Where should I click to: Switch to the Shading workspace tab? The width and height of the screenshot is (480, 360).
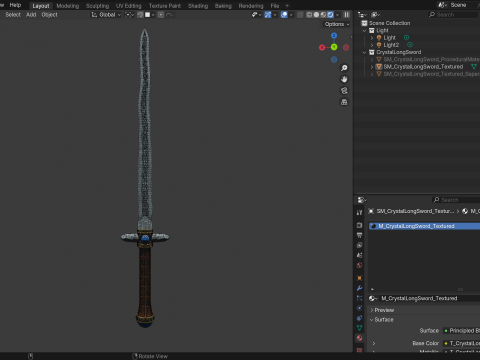[x=198, y=6]
